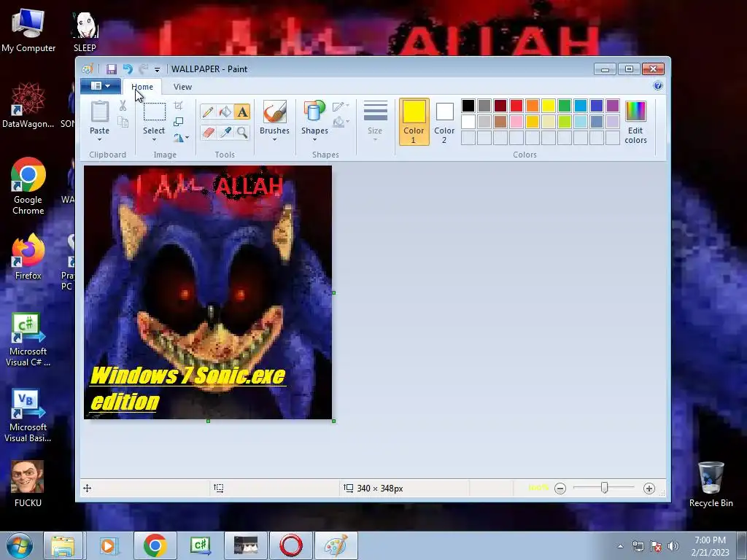The width and height of the screenshot is (747, 560).
Task: Click the Size line thickness icon
Action: point(375,111)
